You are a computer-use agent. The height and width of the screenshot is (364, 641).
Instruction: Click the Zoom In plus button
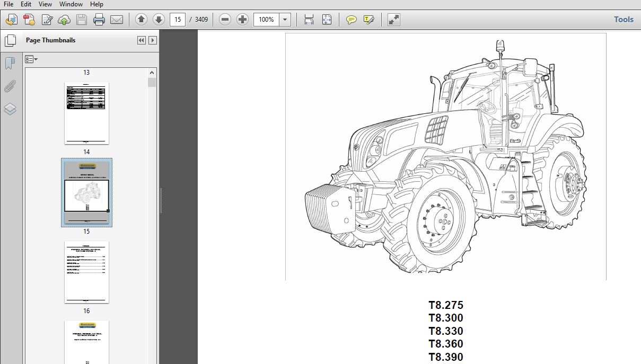[243, 20]
